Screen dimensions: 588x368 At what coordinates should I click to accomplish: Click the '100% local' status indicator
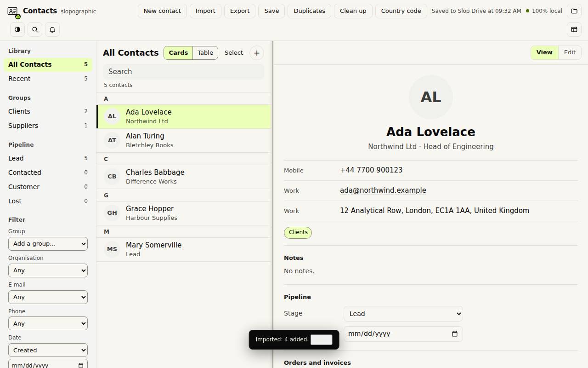tap(544, 11)
